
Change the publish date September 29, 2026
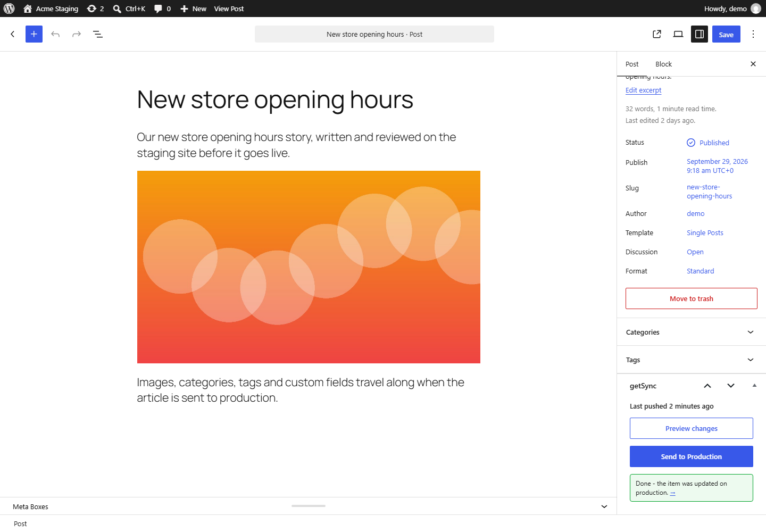(717, 166)
